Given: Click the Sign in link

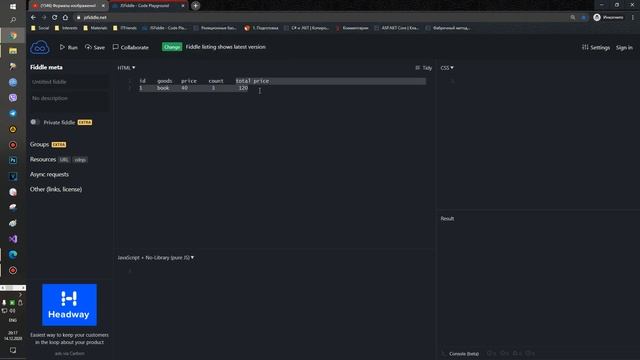Looking at the screenshot, I should coord(624,47).
